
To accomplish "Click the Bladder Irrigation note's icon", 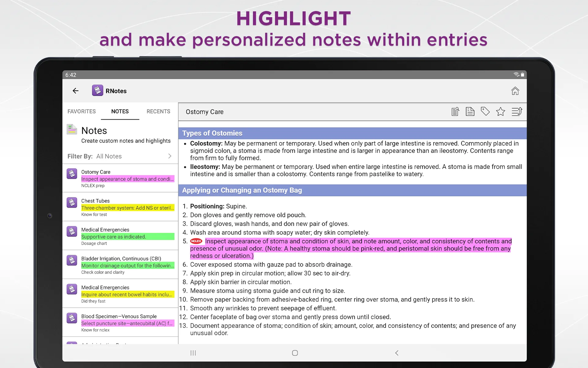I will (x=72, y=260).
